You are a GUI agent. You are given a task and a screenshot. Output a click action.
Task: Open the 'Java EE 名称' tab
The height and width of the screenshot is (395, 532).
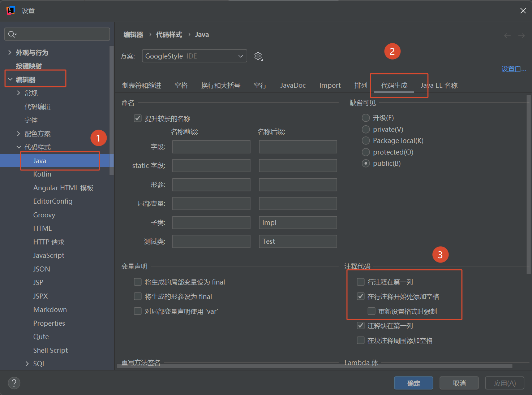click(x=439, y=86)
